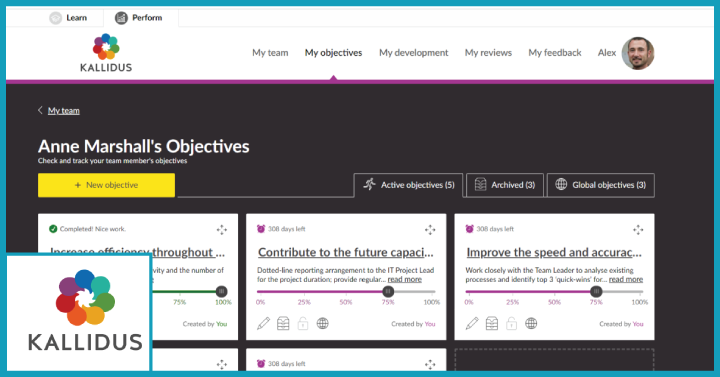Click the green Completed checkmark icon
Viewport: 720px width, 377px height.
[53, 229]
